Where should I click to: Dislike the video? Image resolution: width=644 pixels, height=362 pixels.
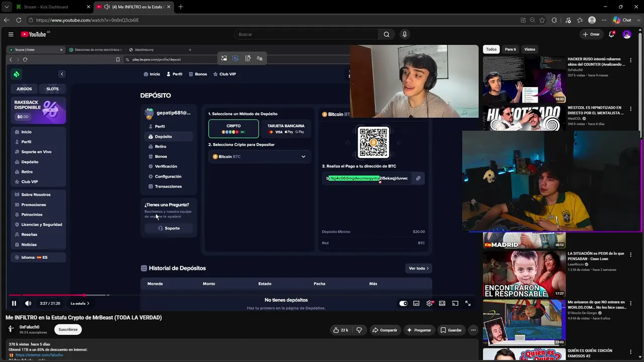[359, 330]
